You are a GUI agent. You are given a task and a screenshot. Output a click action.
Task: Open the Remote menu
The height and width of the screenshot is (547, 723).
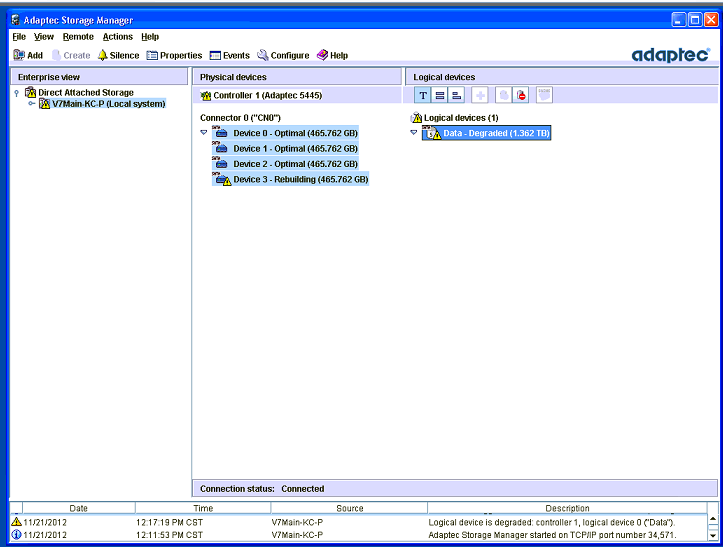pyautogui.click(x=78, y=37)
